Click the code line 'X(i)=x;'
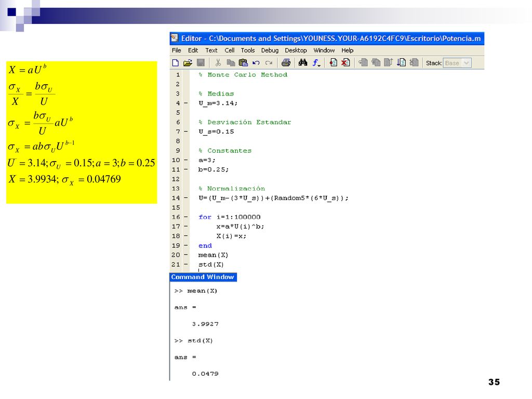The image size is (532, 399). point(231,236)
